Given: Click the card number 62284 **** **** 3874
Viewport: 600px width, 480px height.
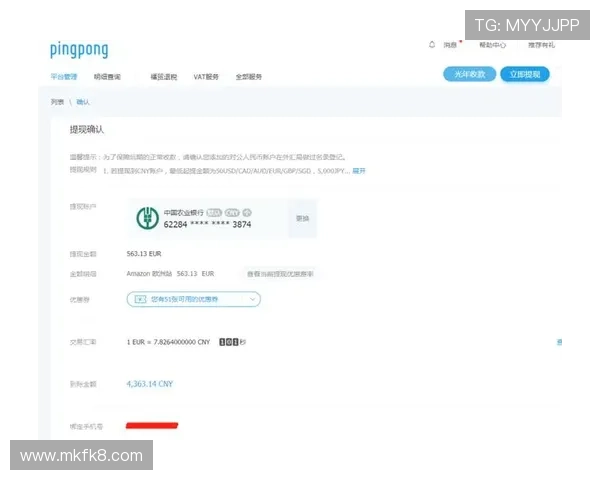Looking at the screenshot, I should [x=207, y=224].
